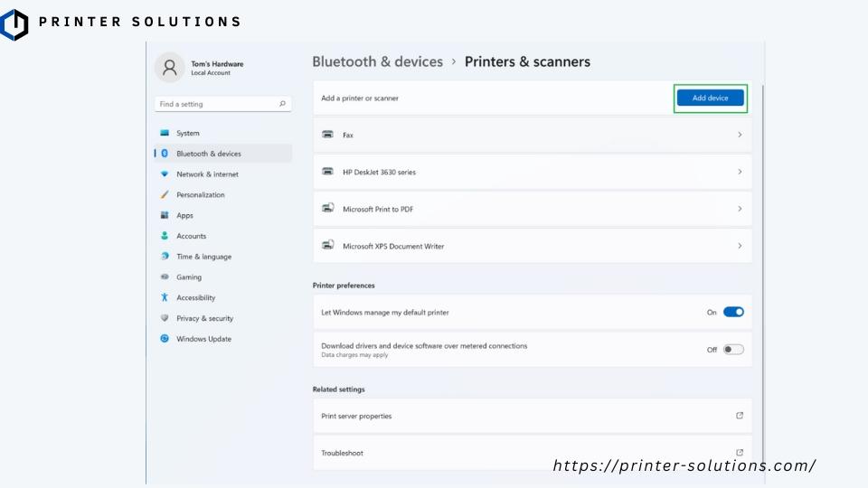Screen dimensions: 868x488
Task: Click the search magnifier in Find a setting
Action: pos(282,104)
